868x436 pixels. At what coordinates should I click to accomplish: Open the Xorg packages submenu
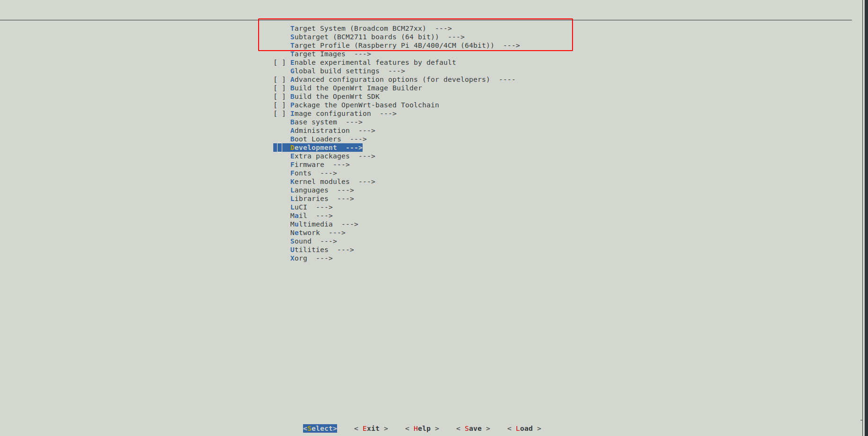(x=298, y=258)
